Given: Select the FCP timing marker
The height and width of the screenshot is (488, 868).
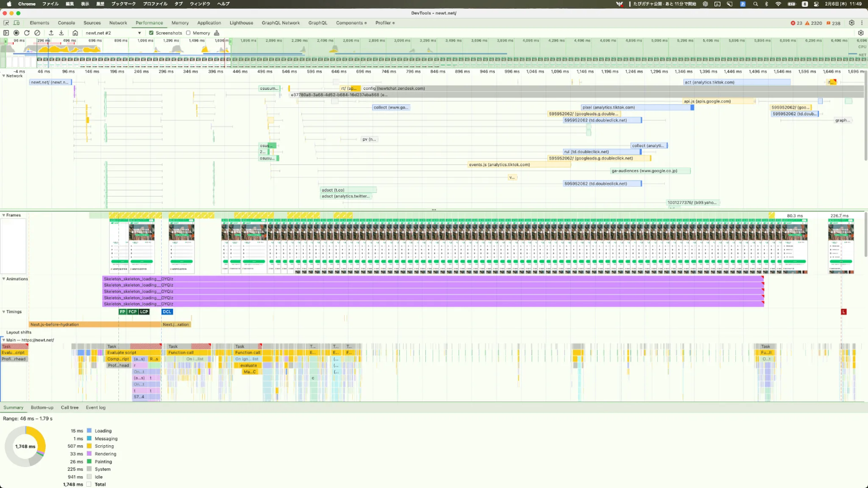Looking at the screenshot, I should tap(132, 312).
